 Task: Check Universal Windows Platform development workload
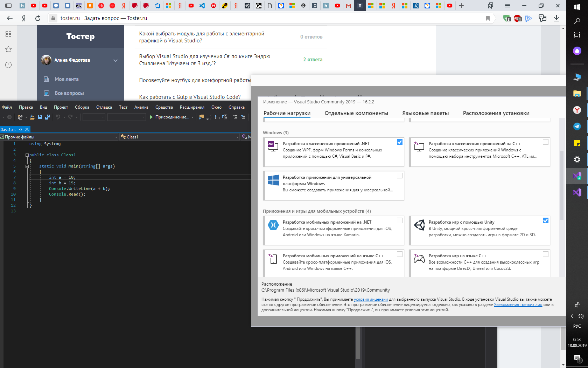pyautogui.click(x=400, y=176)
